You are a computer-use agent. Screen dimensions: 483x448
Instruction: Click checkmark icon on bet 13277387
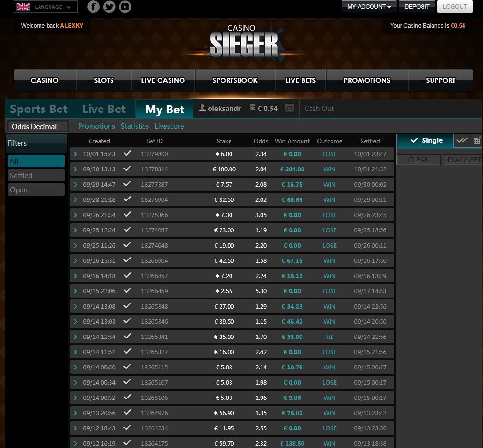[x=127, y=184]
